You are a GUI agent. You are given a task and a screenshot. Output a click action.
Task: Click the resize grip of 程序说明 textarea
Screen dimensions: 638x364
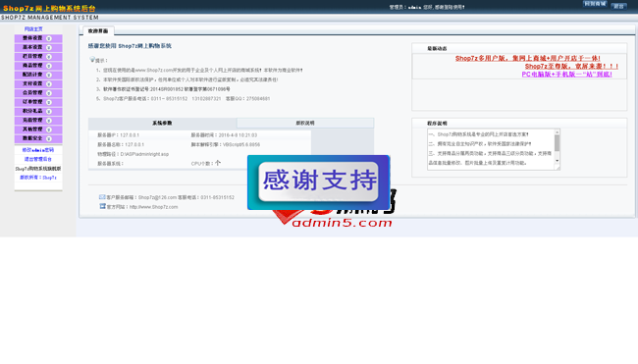point(558,167)
